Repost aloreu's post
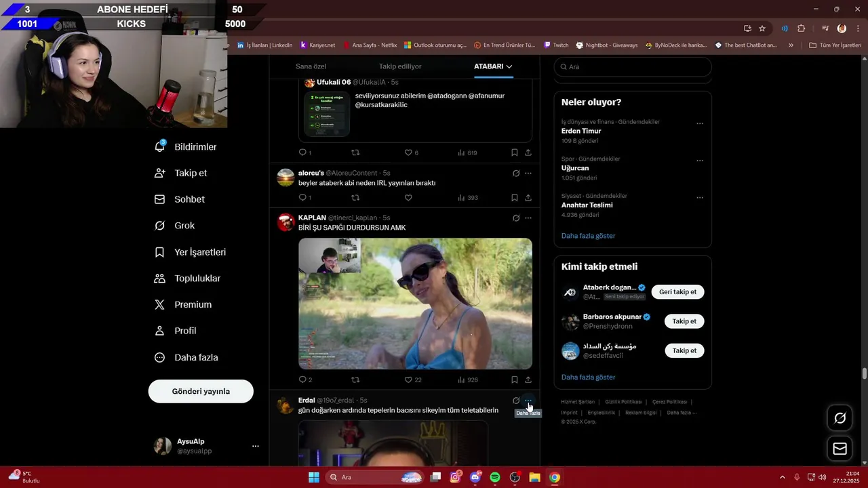 coord(355,198)
